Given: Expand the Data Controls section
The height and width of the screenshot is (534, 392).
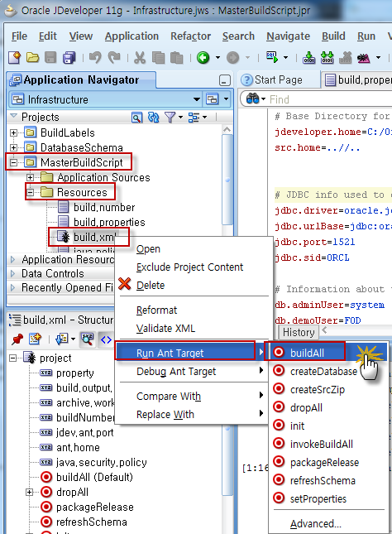Looking at the screenshot, I should click(x=12, y=273).
